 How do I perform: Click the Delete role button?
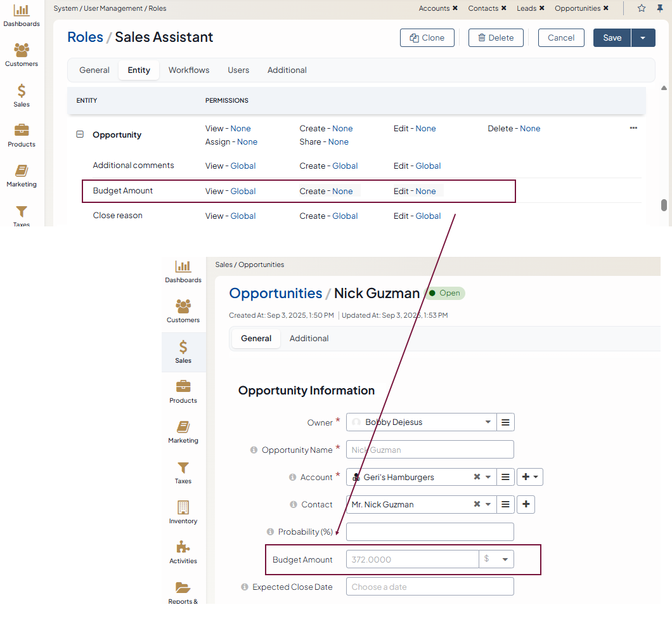click(x=496, y=38)
